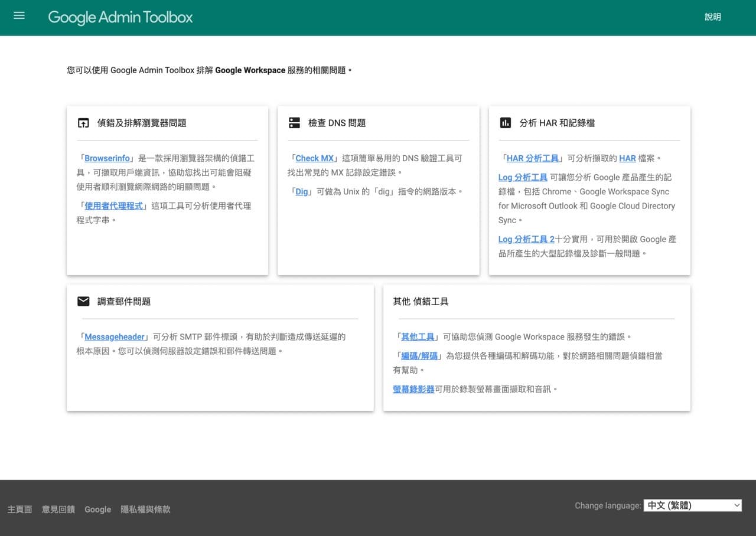Click the Google footer link
756x536 pixels.
tap(97, 509)
